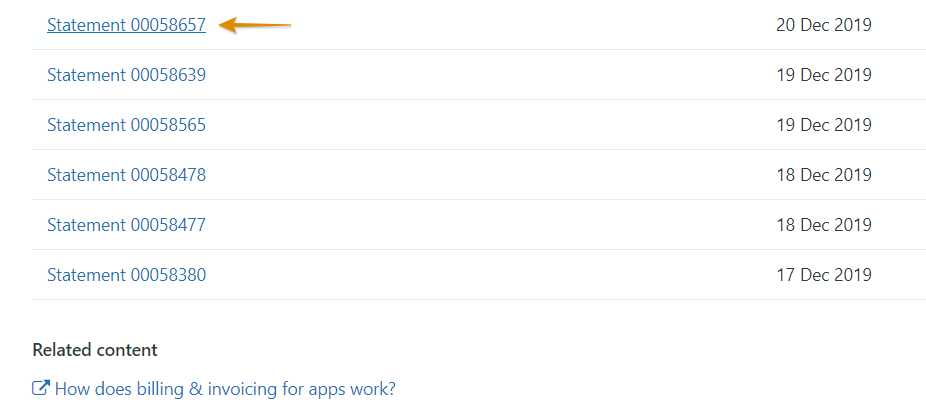Select the date for Statement 00058477
The width and height of the screenshot is (926, 416).
pyautogui.click(x=824, y=225)
